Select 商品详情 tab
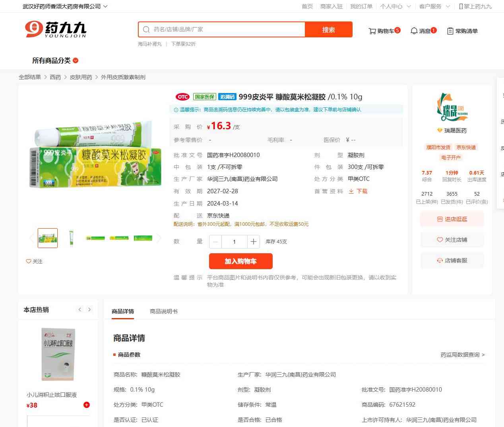 123,311
